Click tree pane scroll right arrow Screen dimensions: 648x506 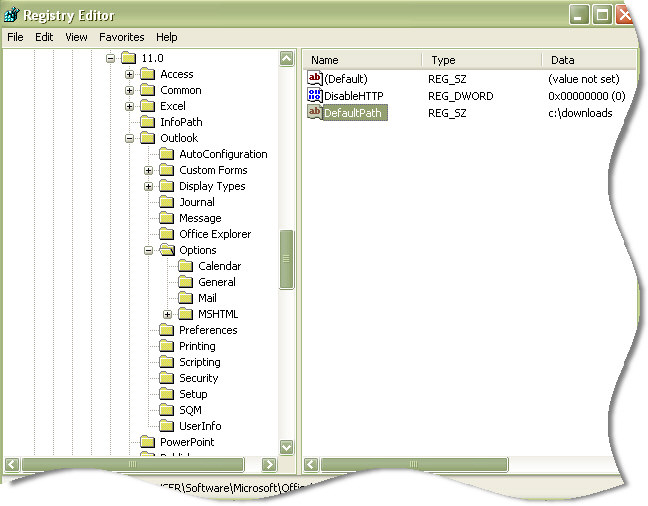[269, 465]
